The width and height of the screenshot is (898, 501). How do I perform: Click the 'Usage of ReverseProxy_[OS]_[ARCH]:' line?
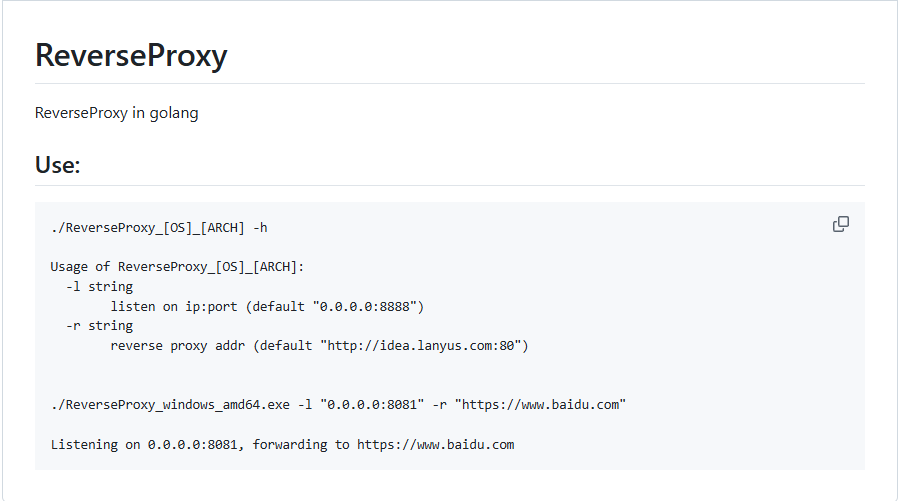pyautogui.click(x=177, y=267)
